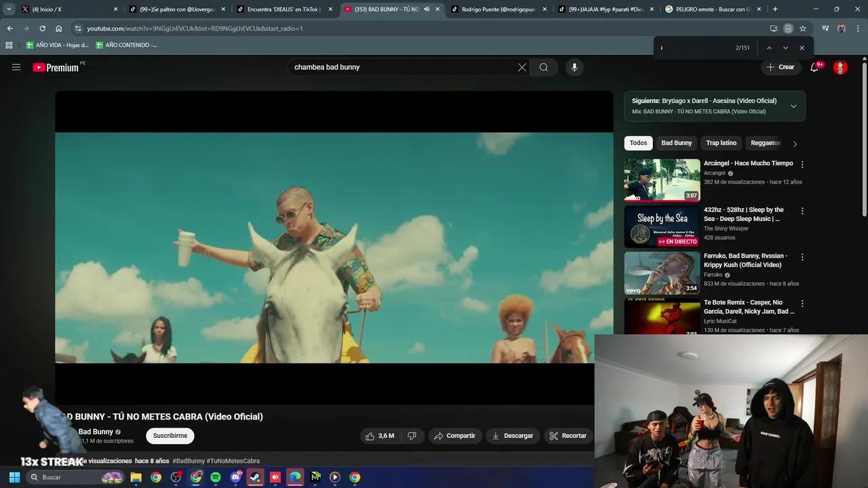Expand the Mix playlist panel chevron
The width and height of the screenshot is (868, 488).
(x=793, y=106)
